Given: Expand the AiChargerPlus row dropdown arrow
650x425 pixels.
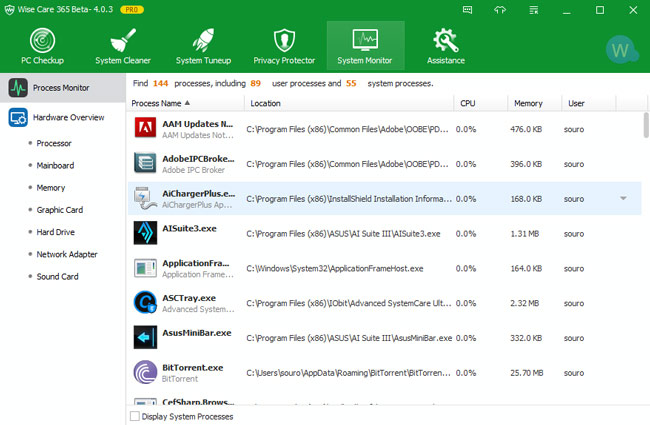Looking at the screenshot, I should (x=623, y=198).
